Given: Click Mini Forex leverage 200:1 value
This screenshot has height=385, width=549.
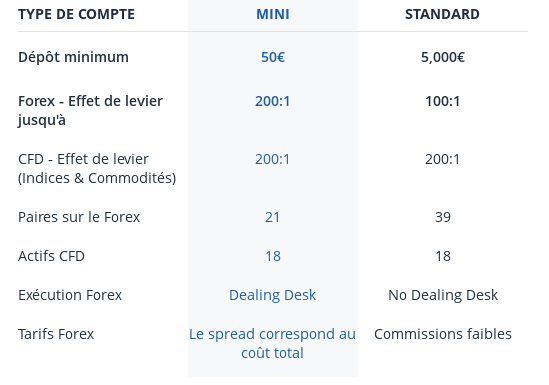Looking at the screenshot, I should point(272,101).
